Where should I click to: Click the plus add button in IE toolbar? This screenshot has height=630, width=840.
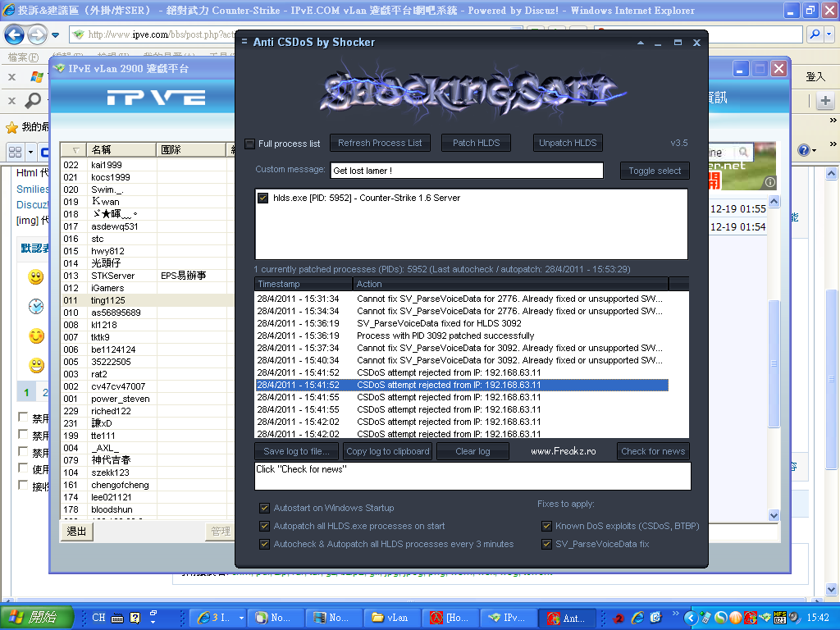tap(825, 100)
